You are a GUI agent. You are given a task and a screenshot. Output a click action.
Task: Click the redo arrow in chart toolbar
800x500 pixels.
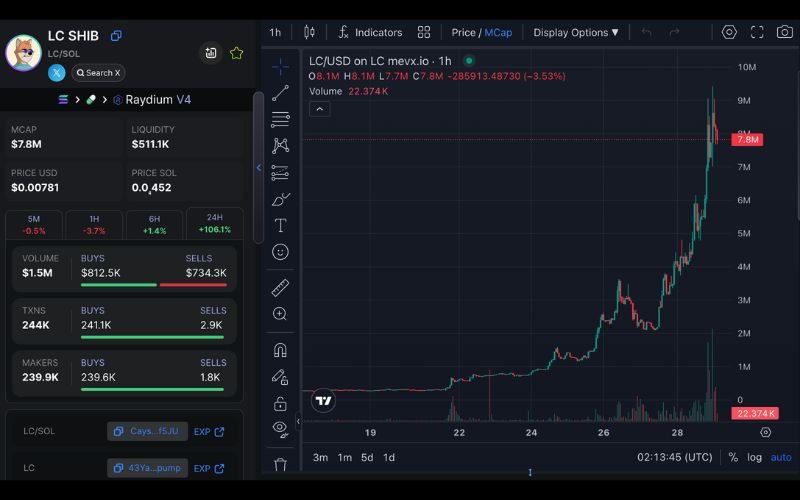[x=674, y=33]
